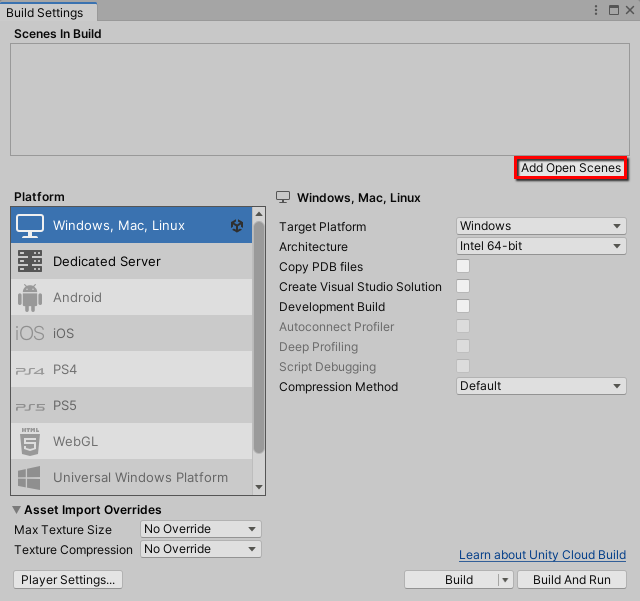Click the Target Platform label
Image resolution: width=640 pixels, height=601 pixels.
point(322,227)
